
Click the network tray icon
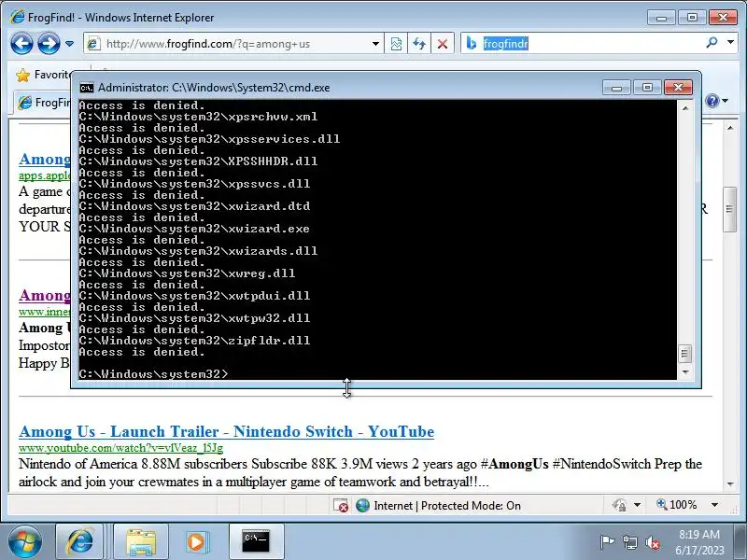629,542
